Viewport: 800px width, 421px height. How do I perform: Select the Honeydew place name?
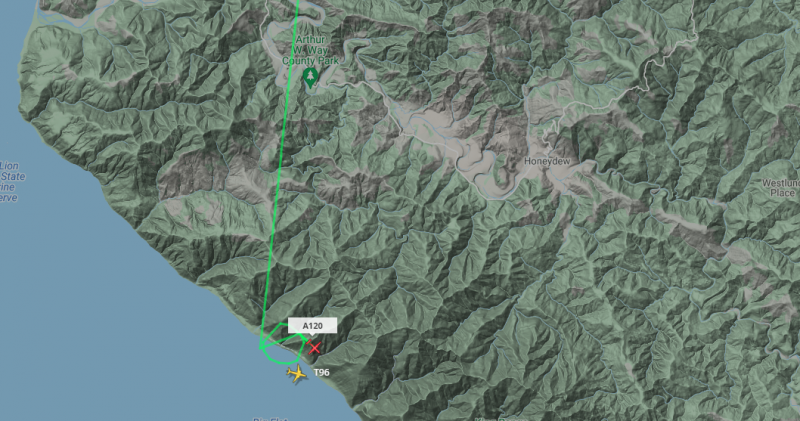[547, 161]
